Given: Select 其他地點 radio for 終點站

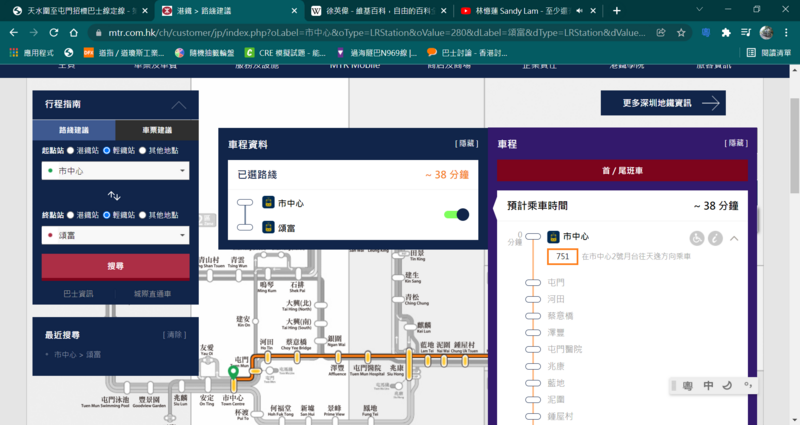Looking at the screenshot, I should 142,215.
